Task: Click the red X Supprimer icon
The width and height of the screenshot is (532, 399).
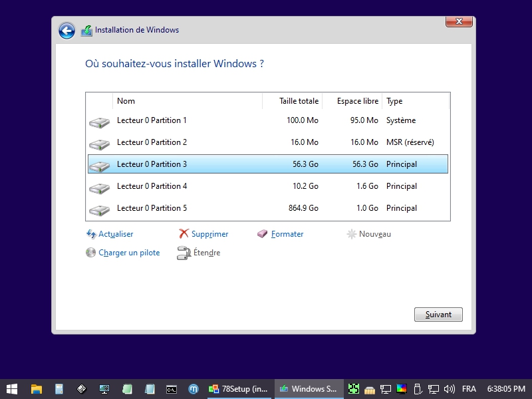Action: coord(184,234)
